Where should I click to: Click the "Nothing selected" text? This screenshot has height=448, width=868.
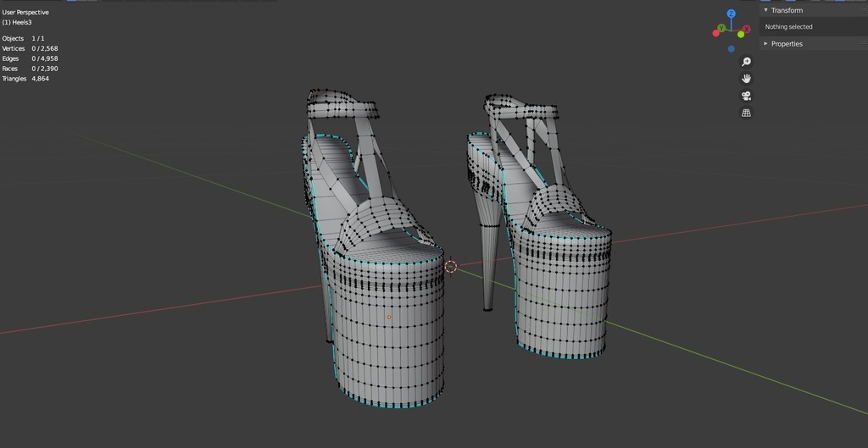789,26
